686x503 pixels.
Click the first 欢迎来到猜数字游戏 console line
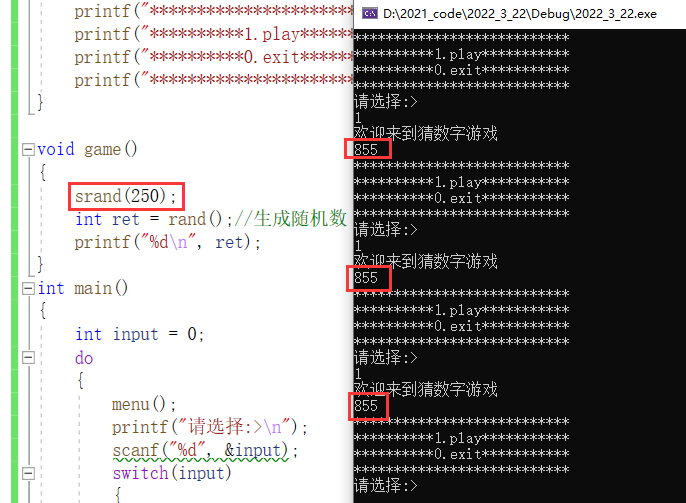[x=426, y=133]
